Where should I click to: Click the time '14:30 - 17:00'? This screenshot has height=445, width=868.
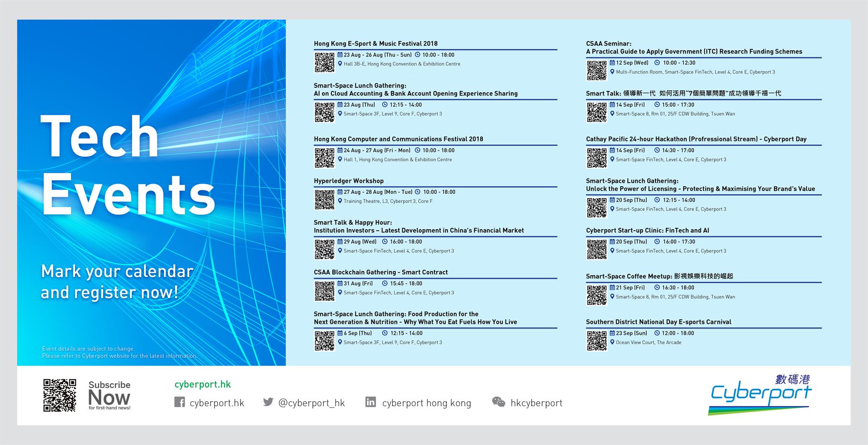(678, 151)
